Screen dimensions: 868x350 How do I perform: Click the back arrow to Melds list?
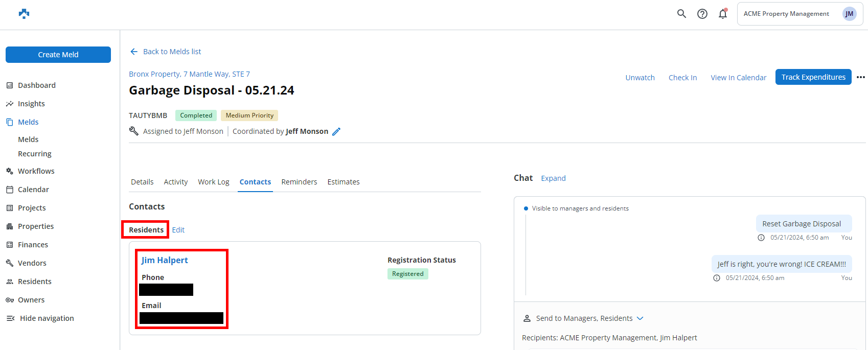[x=134, y=52]
